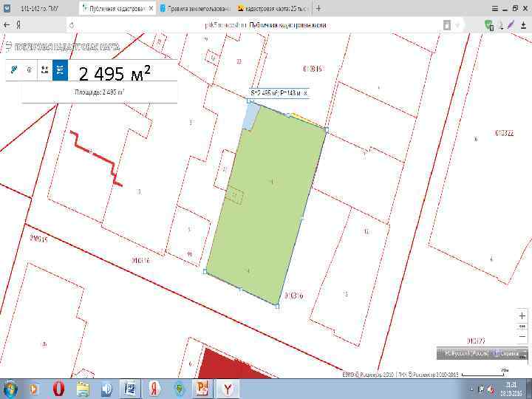Click the address bar showing Публичная кадастровая карта
Viewport: 532px width, 399px height.
click(x=265, y=25)
